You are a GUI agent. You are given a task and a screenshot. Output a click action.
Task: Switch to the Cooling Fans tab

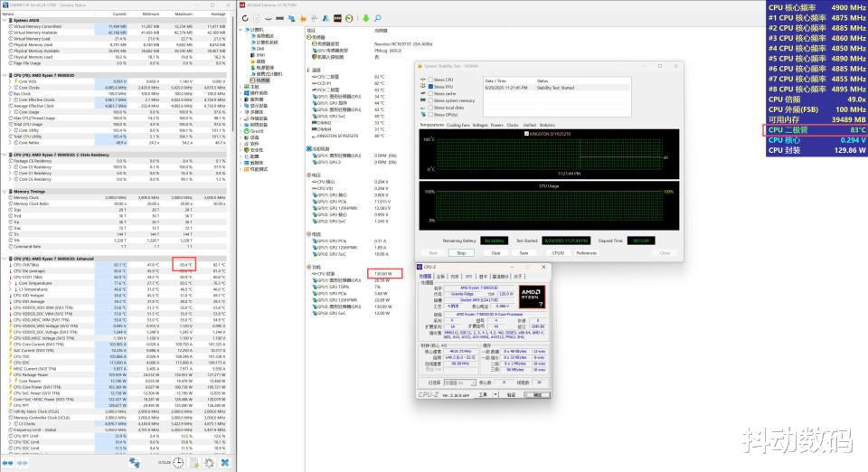(458, 125)
